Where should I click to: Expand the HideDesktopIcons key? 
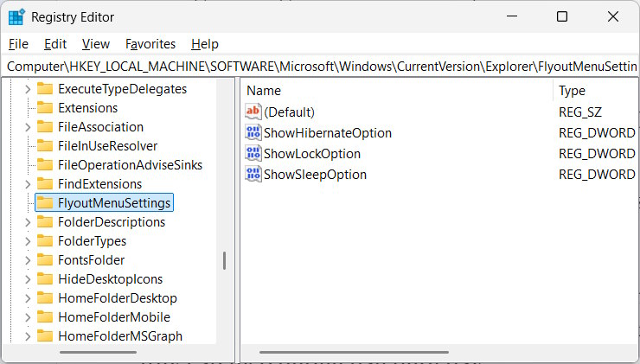pos(28,279)
